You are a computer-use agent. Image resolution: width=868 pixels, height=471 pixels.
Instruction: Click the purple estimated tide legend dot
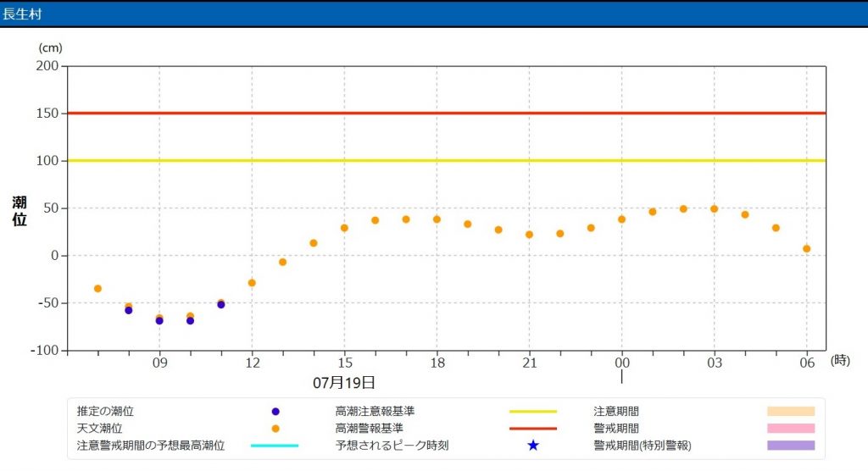point(275,411)
